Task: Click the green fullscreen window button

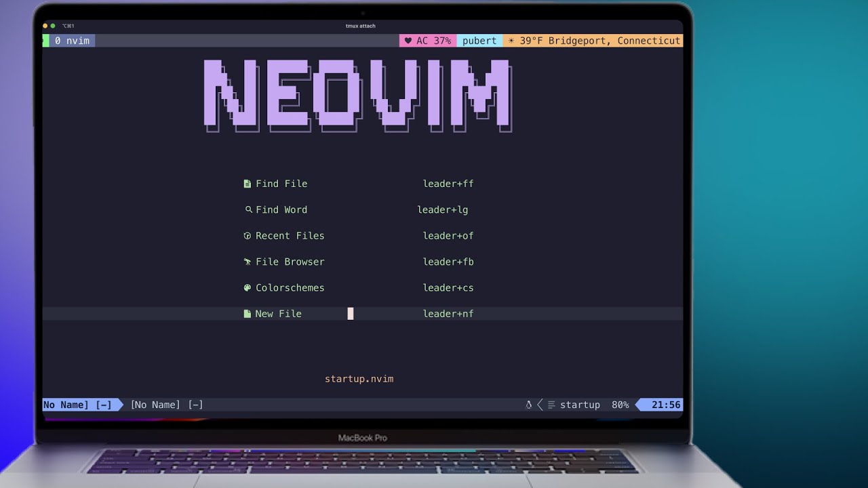Action: tap(53, 26)
